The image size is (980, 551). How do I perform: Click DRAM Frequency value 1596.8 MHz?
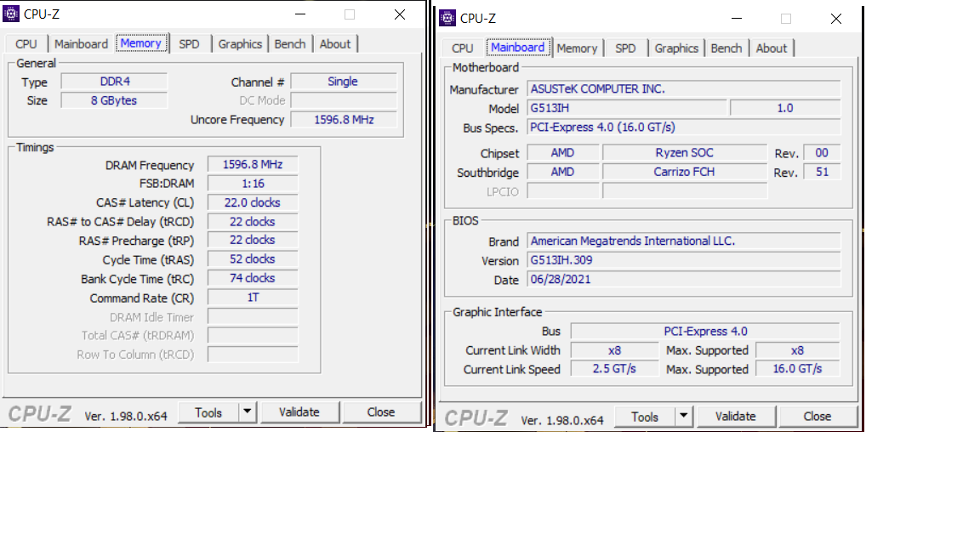[254, 164]
